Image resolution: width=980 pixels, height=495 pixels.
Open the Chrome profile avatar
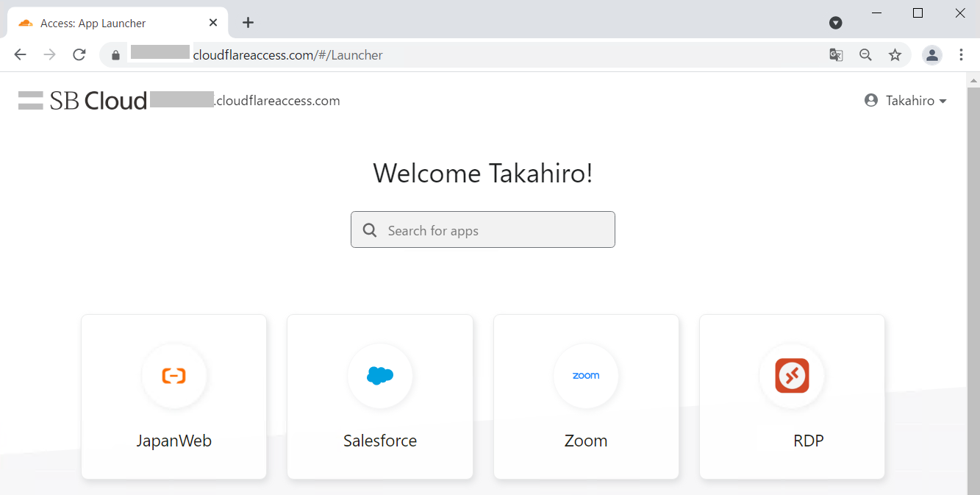pyautogui.click(x=932, y=54)
